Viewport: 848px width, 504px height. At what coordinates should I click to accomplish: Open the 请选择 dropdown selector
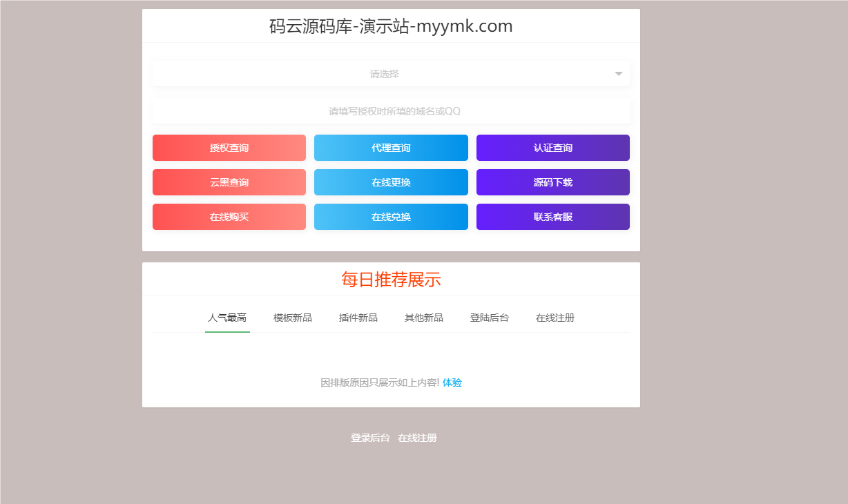391,73
